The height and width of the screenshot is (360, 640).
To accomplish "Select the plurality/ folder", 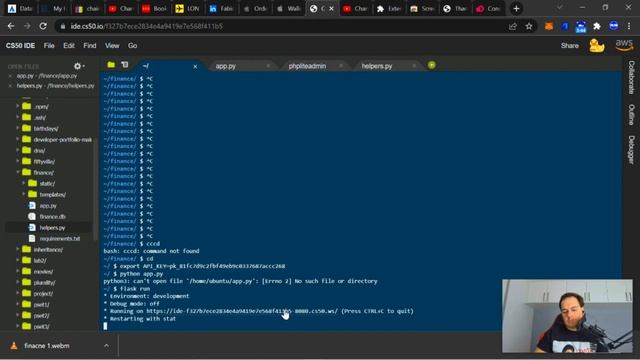I will (x=44, y=282).
